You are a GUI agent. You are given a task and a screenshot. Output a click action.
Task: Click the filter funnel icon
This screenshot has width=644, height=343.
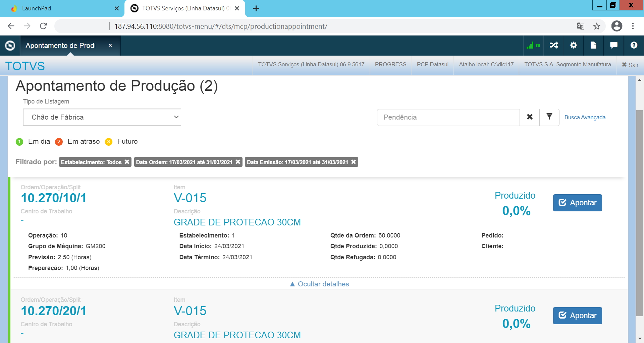tap(549, 117)
